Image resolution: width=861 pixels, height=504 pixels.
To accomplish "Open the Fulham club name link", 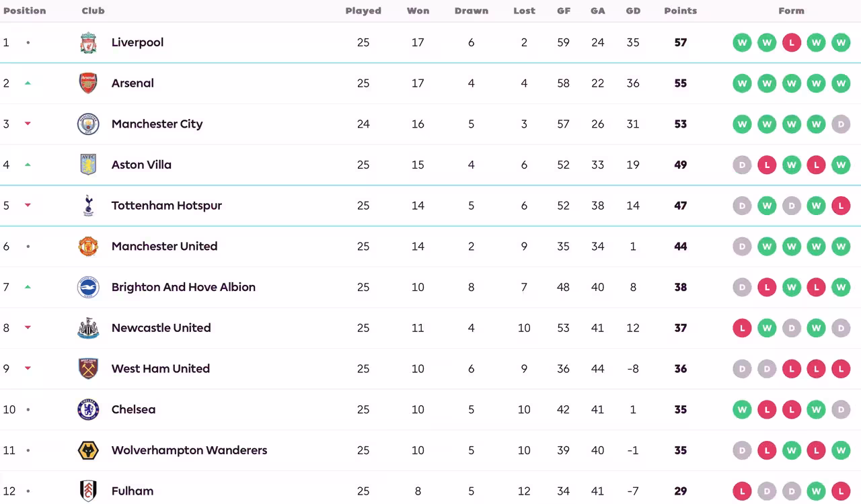I will point(133,491).
